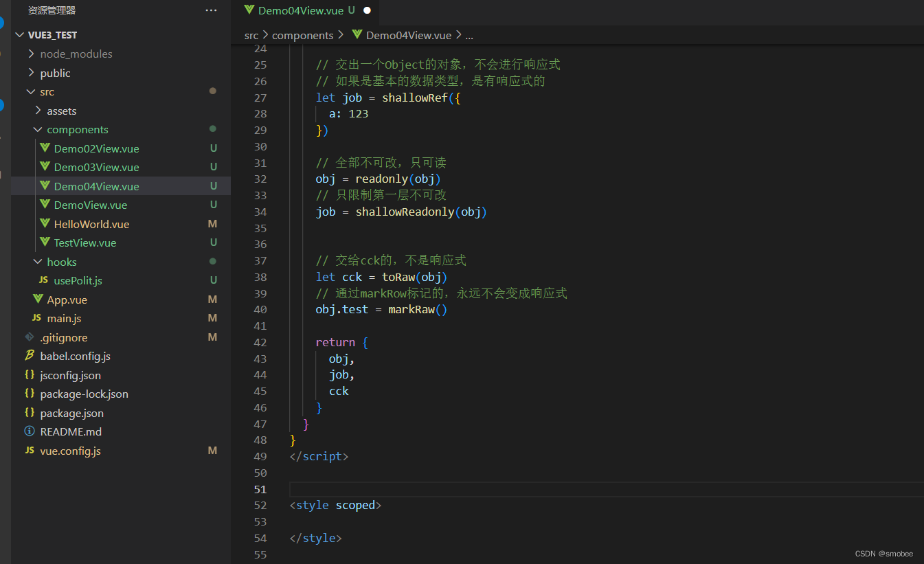
Task: Click the Vue icon of Demo02View.vue
Action: click(x=45, y=148)
